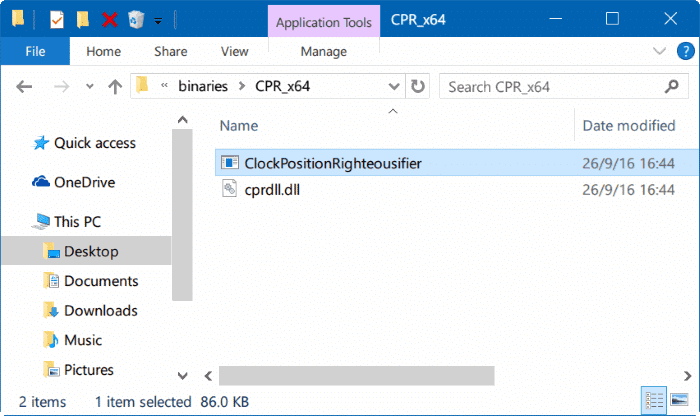Open recent locations dropdown arrow
The image size is (700, 416).
89,87
